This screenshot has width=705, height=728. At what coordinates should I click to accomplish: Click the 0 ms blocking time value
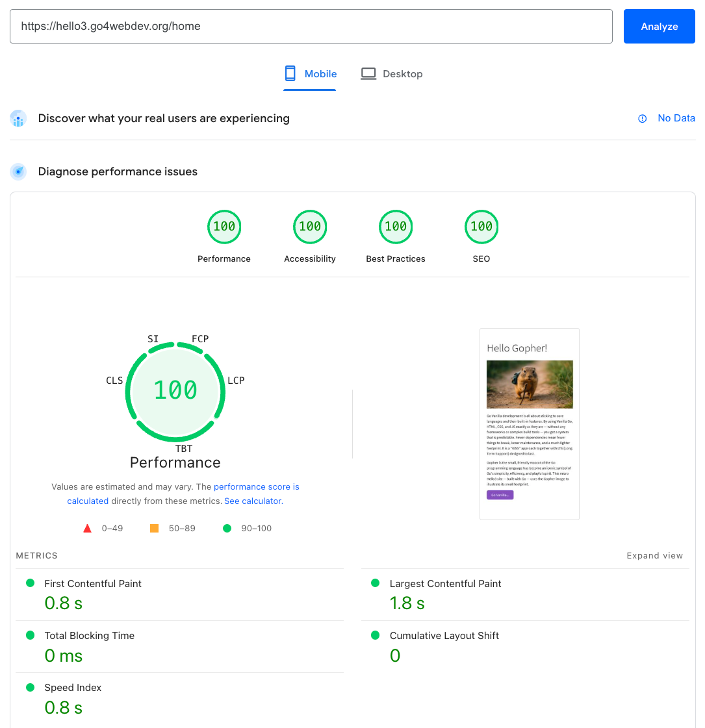tap(64, 655)
